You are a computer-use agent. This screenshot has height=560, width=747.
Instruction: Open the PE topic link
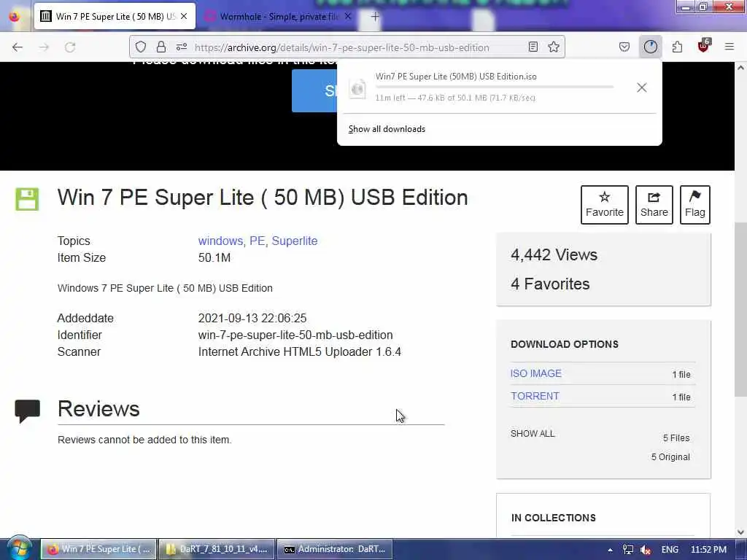coord(257,241)
